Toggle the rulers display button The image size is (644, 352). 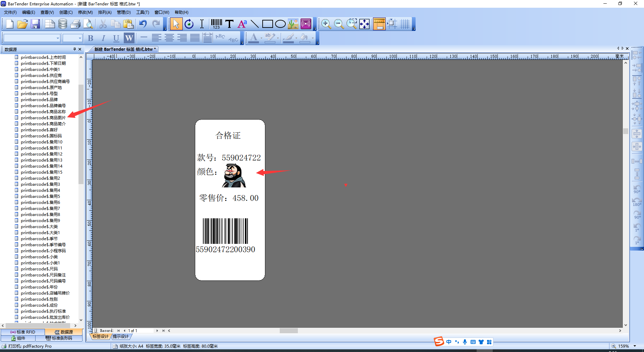coord(379,24)
